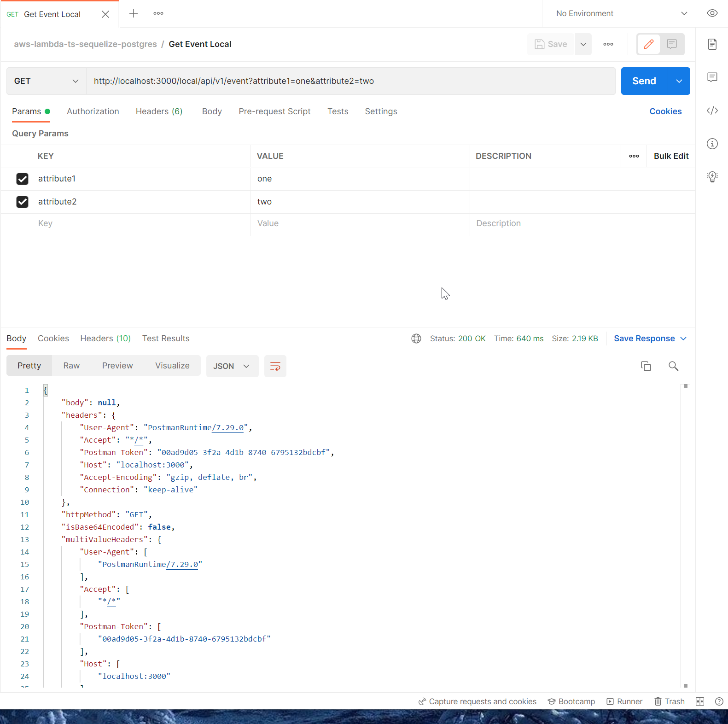The height and width of the screenshot is (724, 728).
Task: Search the response with magnifier icon
Action: 673,366
